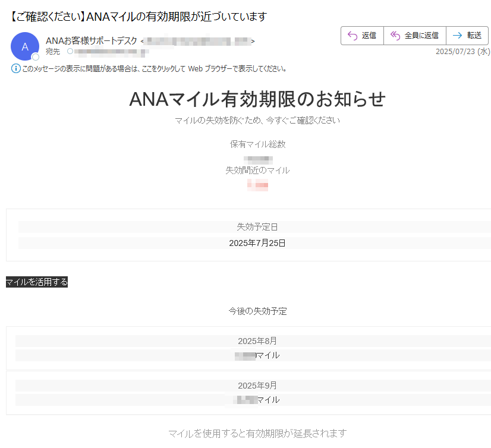Click the sender avatar circle with letter A
Screen dimensions: 491x448
coord(25,46)
